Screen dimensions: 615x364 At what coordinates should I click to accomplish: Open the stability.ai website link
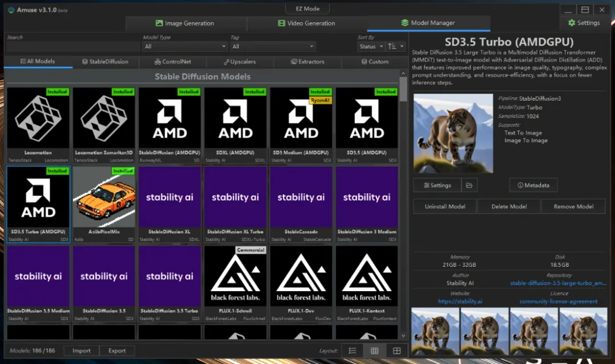(x=460, y=301)
